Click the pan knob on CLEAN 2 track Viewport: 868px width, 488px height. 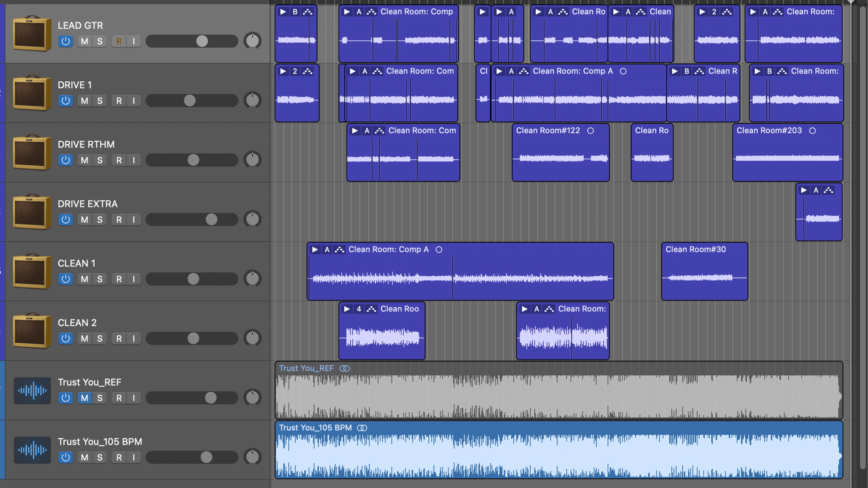click(252, 338)
